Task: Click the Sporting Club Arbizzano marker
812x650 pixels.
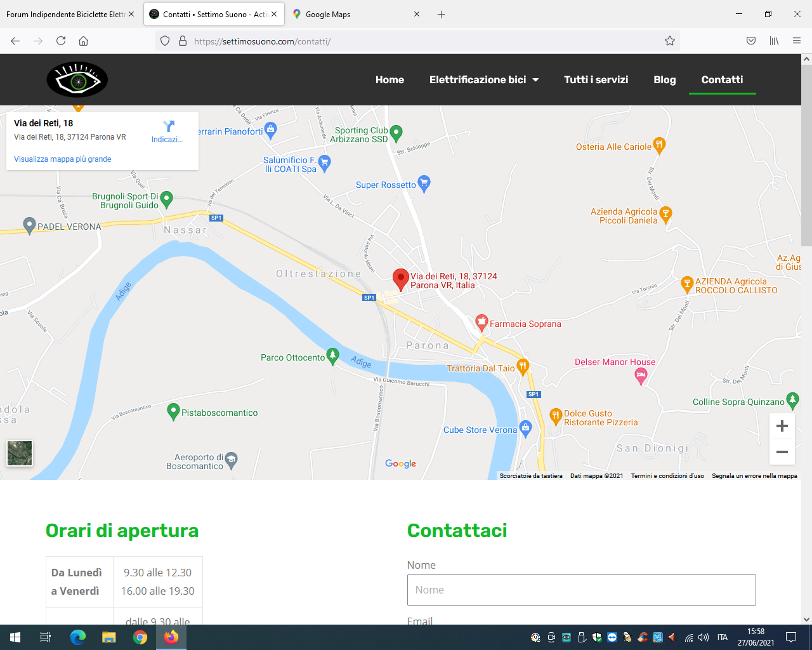Action: pyautogui.click(x=396, y=133)
